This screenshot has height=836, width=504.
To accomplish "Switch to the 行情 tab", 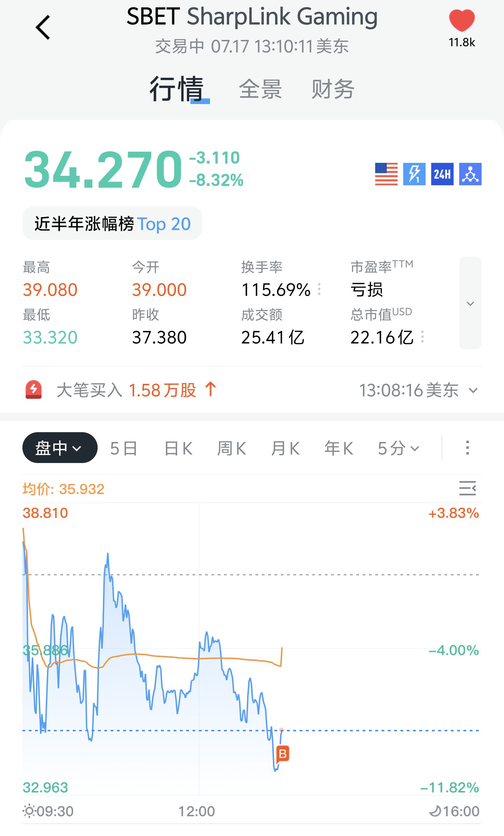I will pos(177,89).
